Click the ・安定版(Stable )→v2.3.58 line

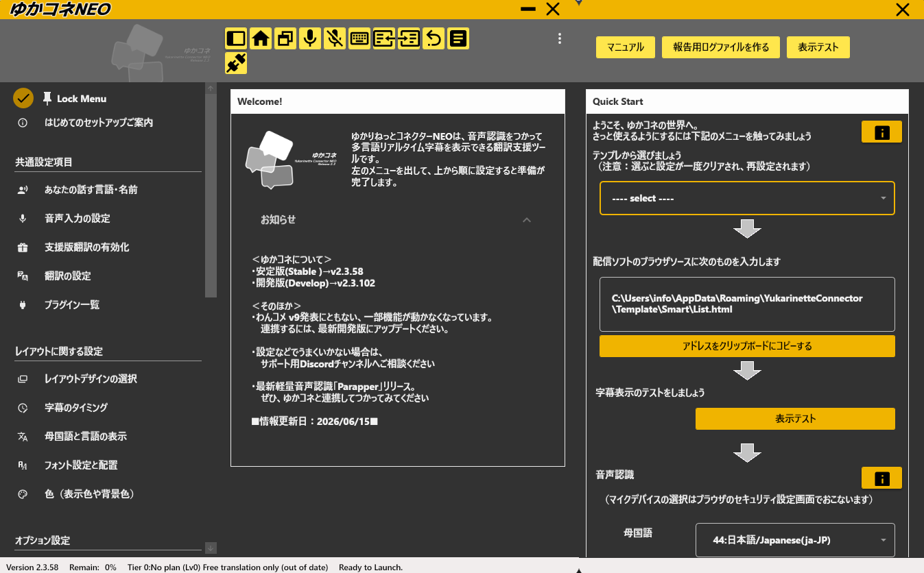click(x=307, y=271)
